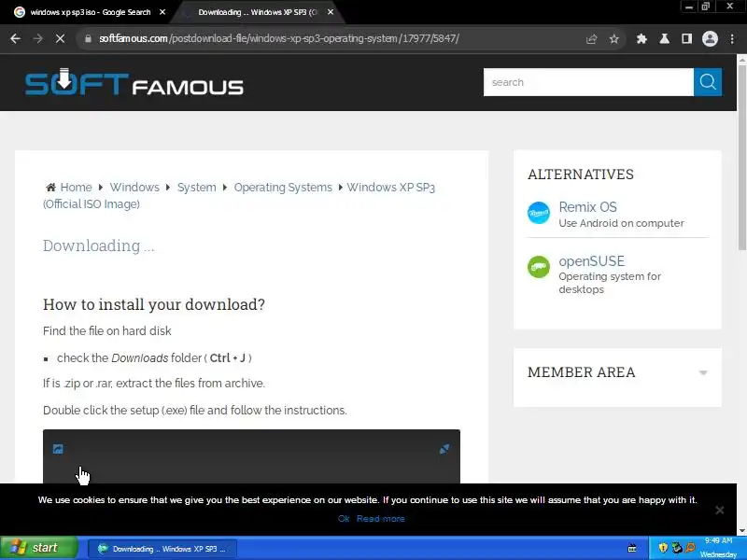The height and width of the screenshot is (560, 747).
Task: Click the Chrome taskbar button
Action: pyautogui.click(x=162, y=549)
